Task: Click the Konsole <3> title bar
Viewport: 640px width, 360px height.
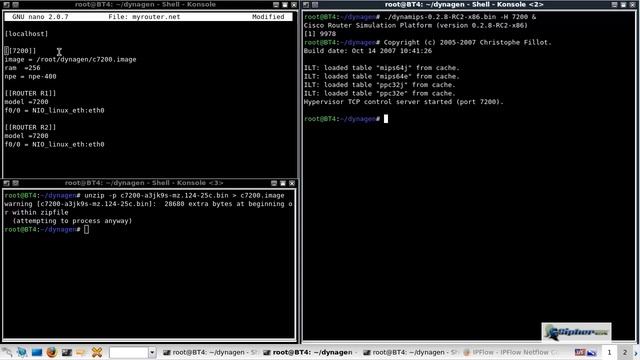Action: pyautogui.click(x=144, y=183)
